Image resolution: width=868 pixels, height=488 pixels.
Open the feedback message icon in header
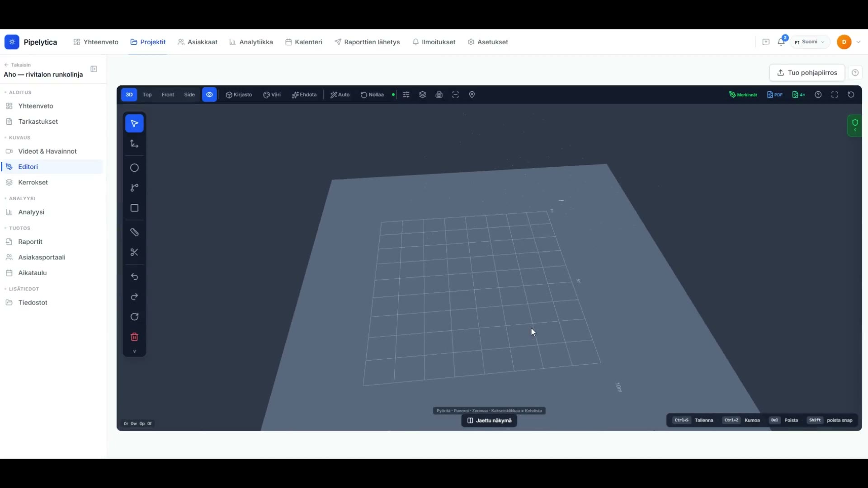[766, 42]
